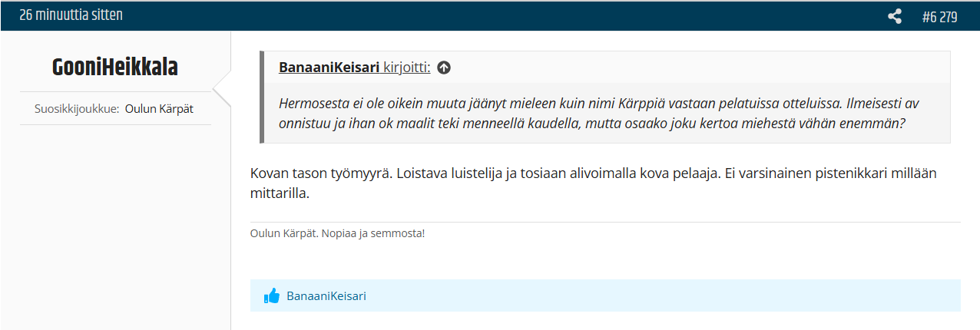Open post number #6 279 permalink
The image size is (980, 330).
[939, 16]
